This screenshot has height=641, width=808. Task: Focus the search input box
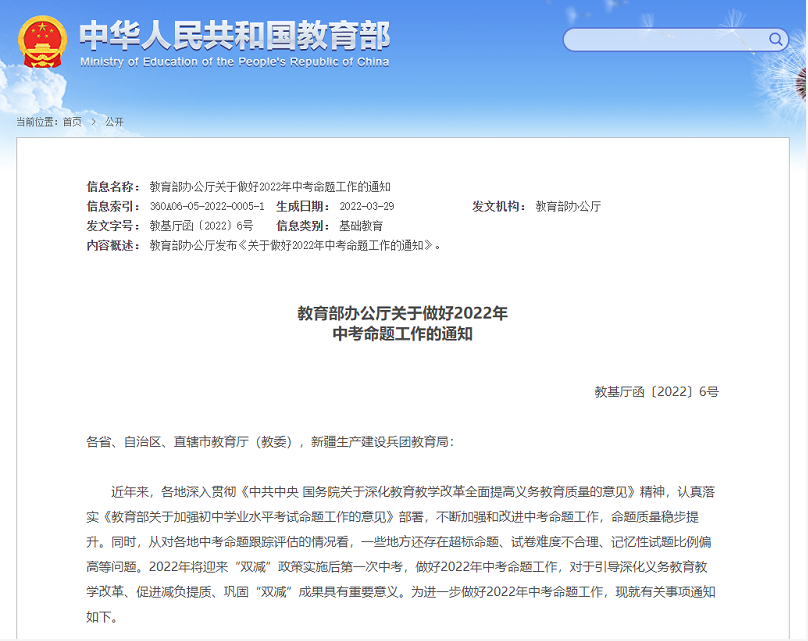click(x=665, y=40)
